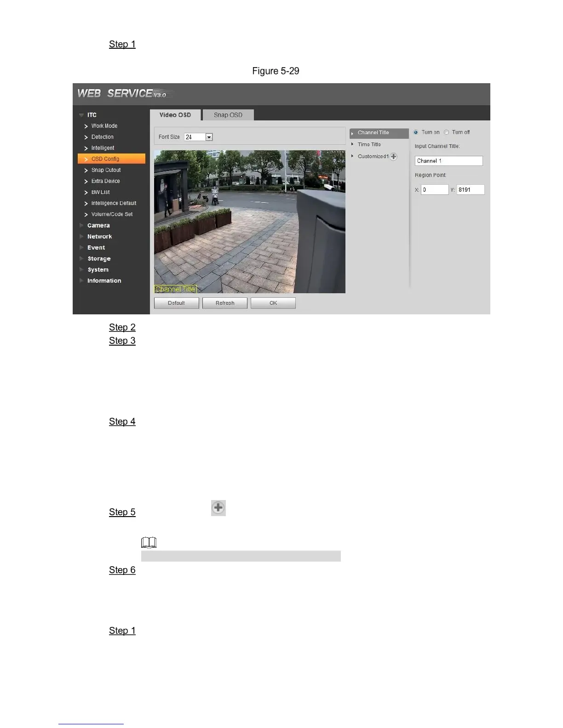Select the Turn off radio button
Viewport: 563px width, 728px height.
pos(447,132)
